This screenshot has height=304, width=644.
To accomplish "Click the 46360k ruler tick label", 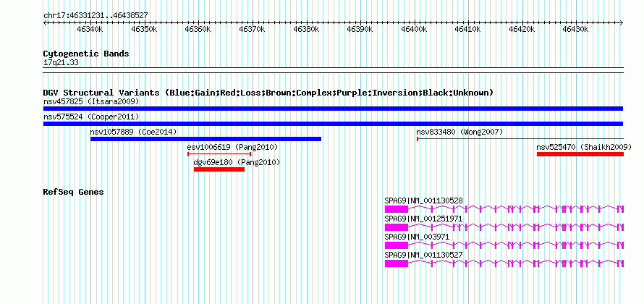I will 198,29.
